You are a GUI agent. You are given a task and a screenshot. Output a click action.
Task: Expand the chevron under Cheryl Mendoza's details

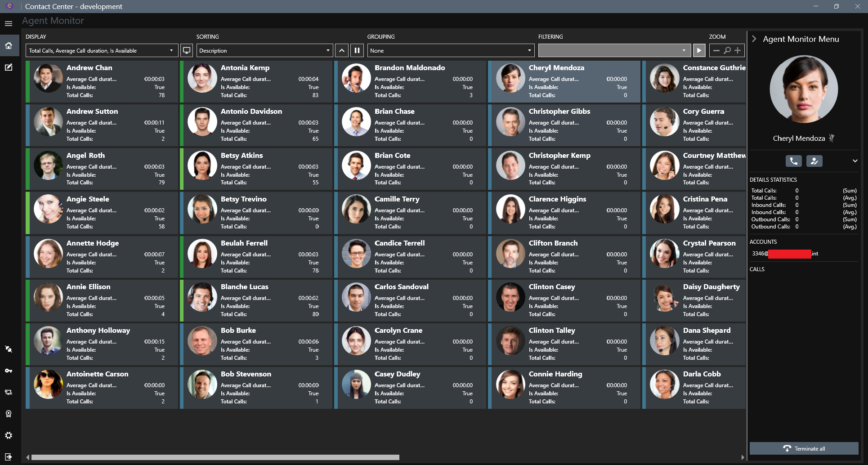click(x=854, y=161)
